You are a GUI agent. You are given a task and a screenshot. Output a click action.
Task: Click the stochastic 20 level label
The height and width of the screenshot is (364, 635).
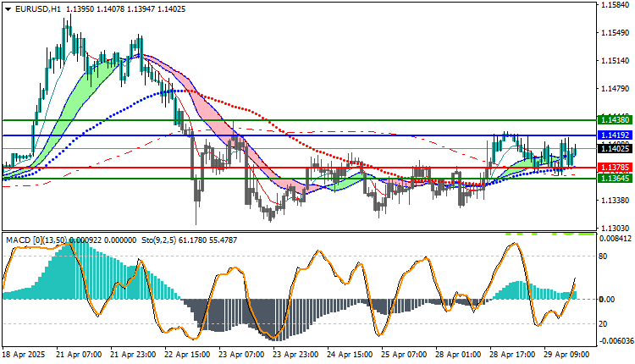(603, 324)
